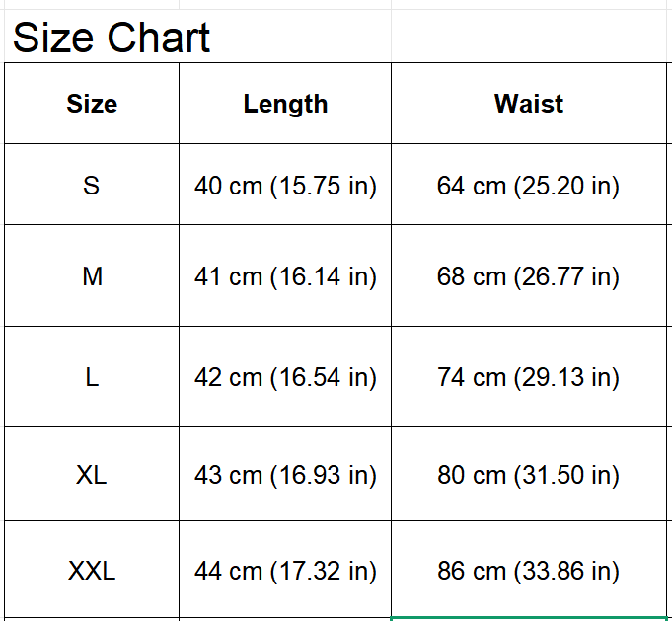This screenshot has height=621, width=672.
Task: Click the 64 cm (25.20 in) waist cell
Action: [x=529, y=185]
